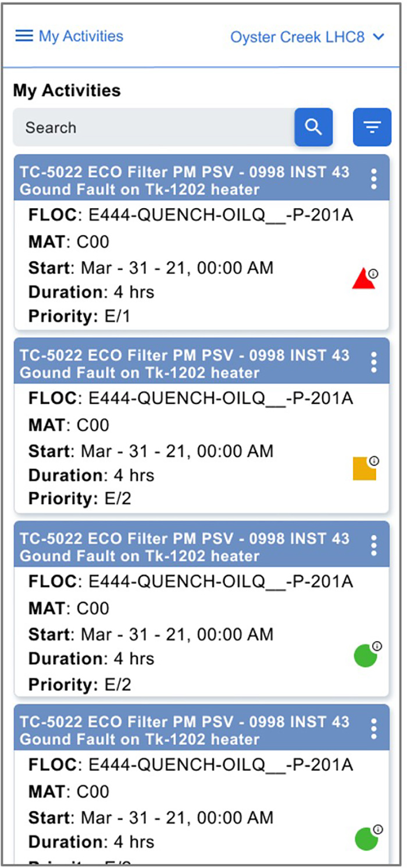This screenshot has width=407, height=868.
Task: Click green circle status on third card
Action: [365, 656]
